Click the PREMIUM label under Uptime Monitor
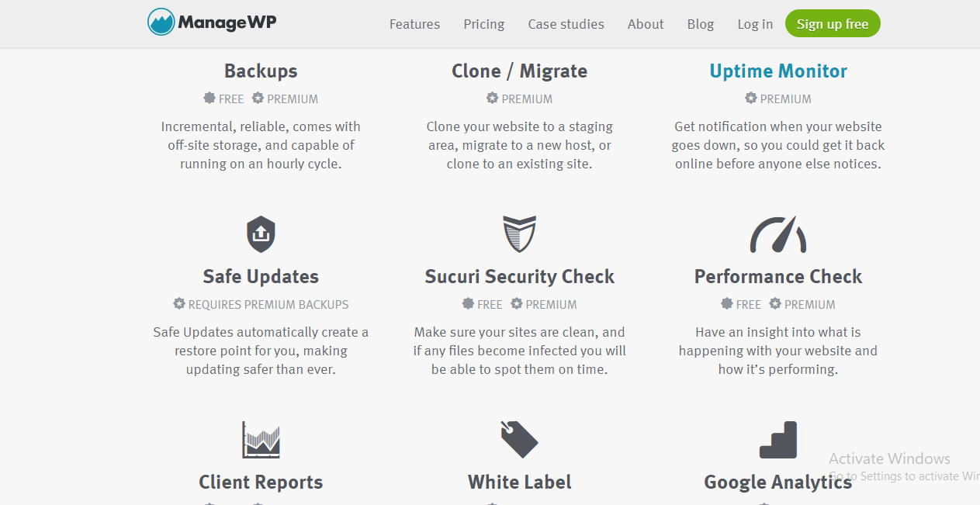The image size is (980, 505). point(786,99)
